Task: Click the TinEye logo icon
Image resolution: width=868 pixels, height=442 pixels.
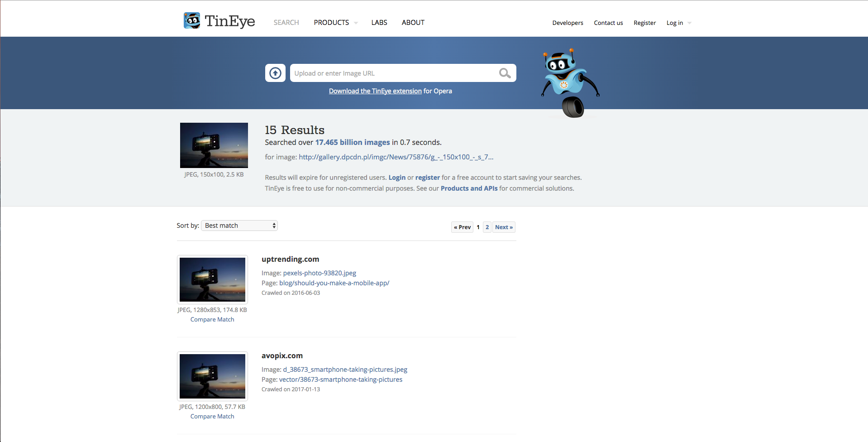Action: click(192, 21)
